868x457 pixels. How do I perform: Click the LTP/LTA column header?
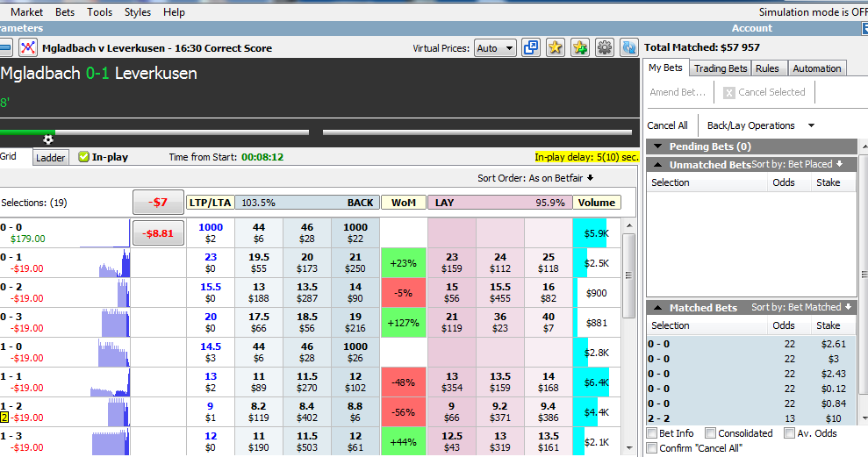(x=211, y=203)
